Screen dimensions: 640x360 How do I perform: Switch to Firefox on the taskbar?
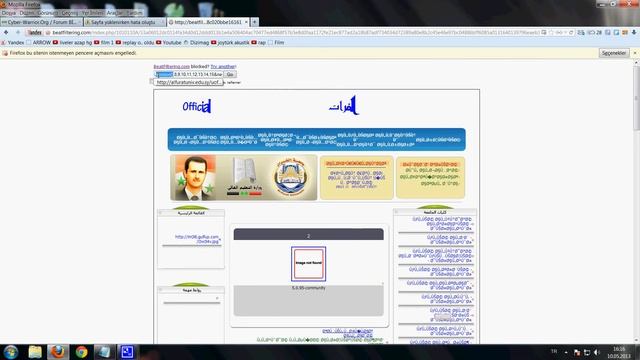[x=58, y=352]
